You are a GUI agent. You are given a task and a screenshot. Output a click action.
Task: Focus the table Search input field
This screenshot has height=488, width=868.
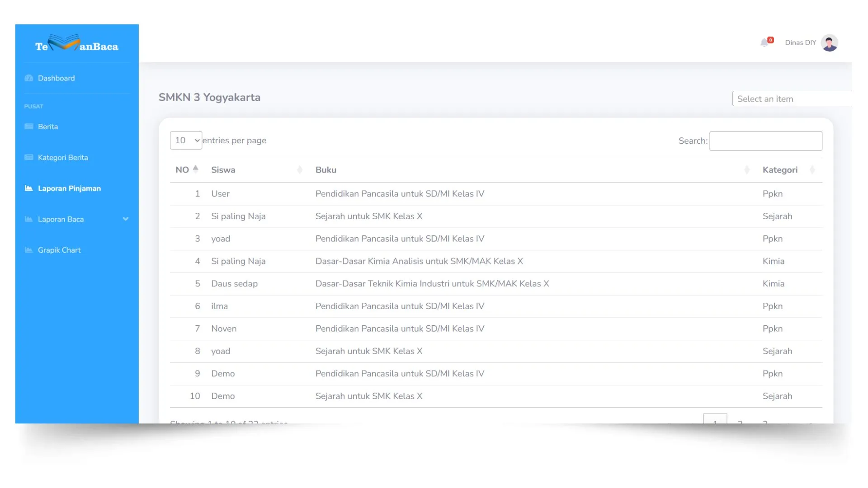point(765,141)
